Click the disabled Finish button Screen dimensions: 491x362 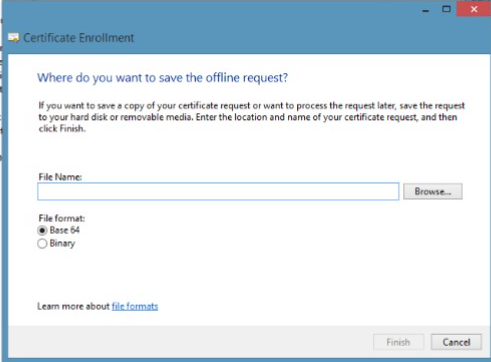(399, 342)
